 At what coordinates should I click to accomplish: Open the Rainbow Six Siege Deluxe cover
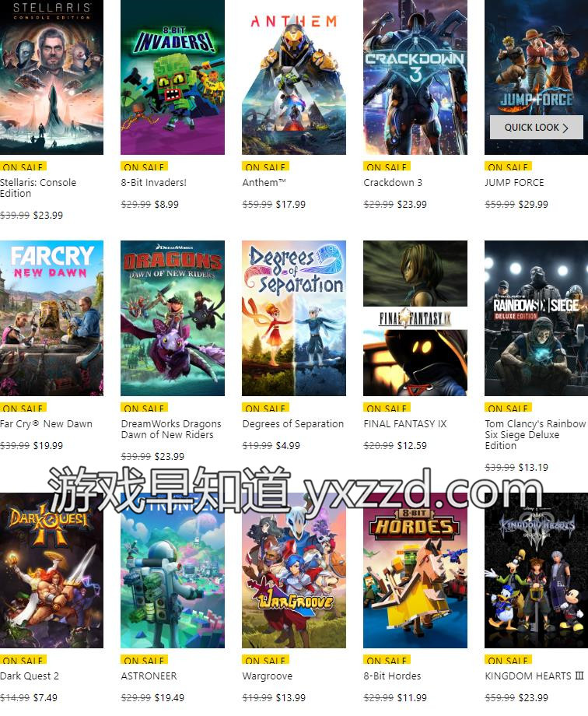click(x=537, y=318)
